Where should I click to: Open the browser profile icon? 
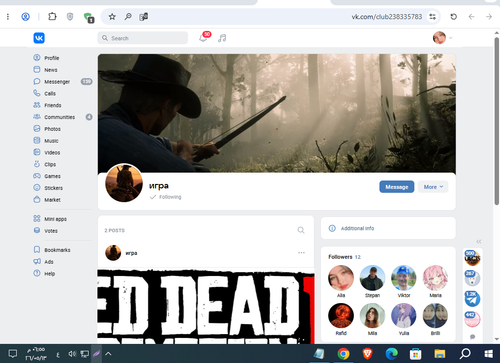pyautogui.click(x=26, y=17)
